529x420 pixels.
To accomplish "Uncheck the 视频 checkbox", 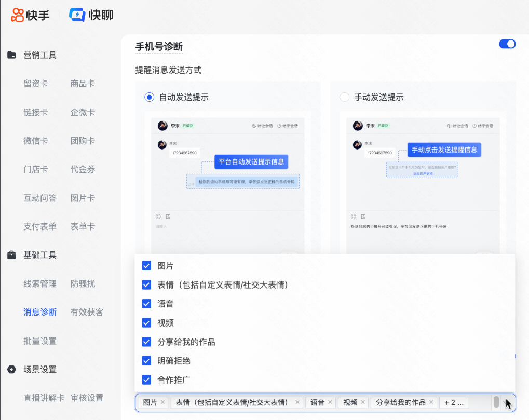I will 146,323.
